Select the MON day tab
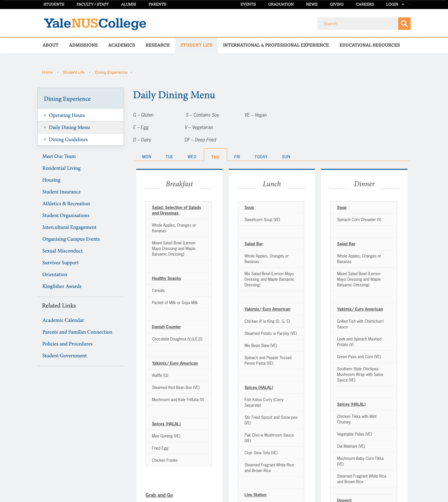This screenshot has width=448, height=502. 147,157
